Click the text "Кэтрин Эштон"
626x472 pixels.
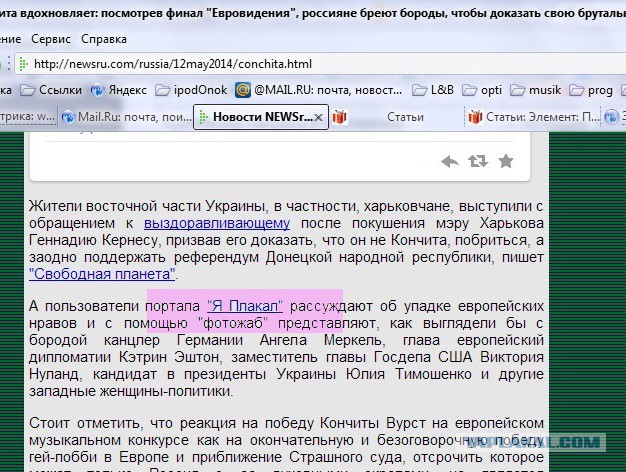[169, 357]
